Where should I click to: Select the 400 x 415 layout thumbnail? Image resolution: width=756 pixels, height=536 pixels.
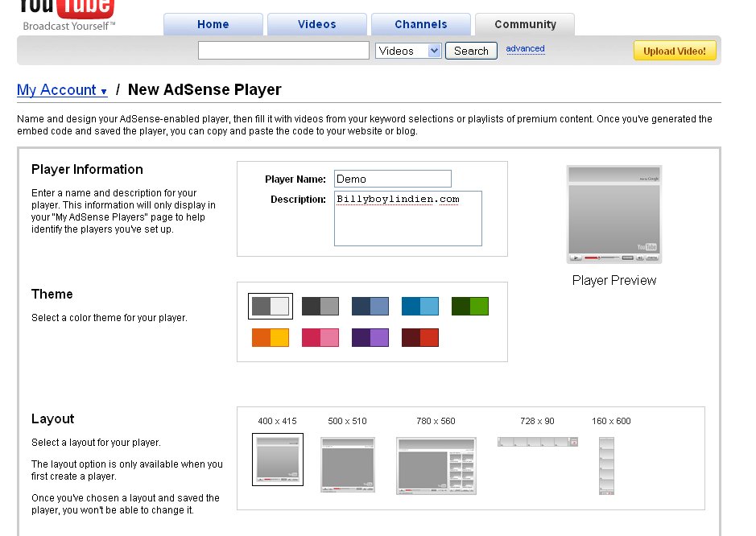pyautogui.click(x=278, y=460)
